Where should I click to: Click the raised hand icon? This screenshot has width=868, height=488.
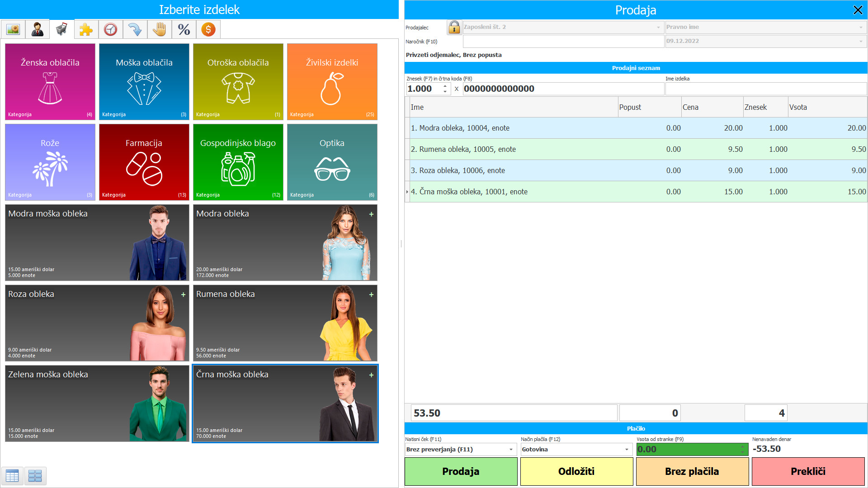pos(159,30)
